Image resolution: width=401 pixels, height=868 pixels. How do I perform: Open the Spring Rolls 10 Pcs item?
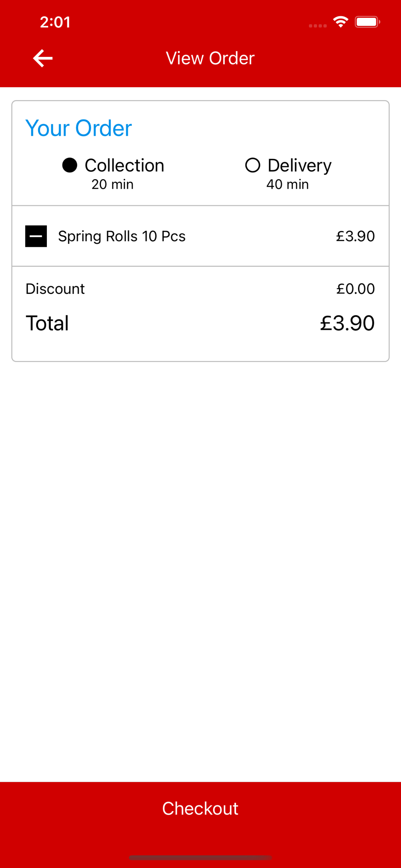[122, 236]
